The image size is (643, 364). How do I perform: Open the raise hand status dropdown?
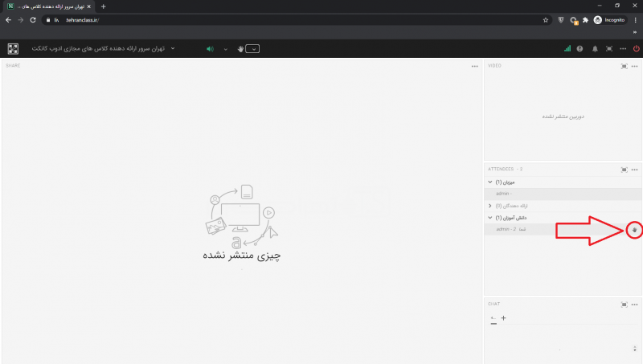point(254,49)
